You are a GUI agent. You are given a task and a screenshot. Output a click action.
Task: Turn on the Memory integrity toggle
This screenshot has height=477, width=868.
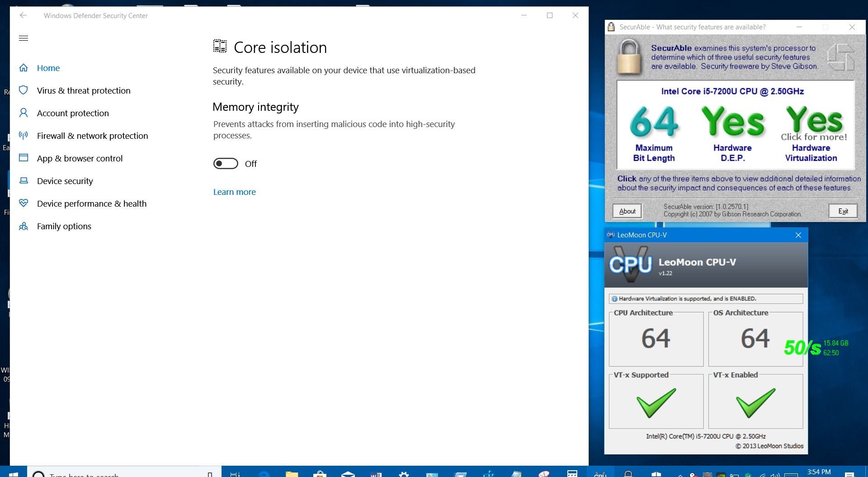click(x=226, y=164)
